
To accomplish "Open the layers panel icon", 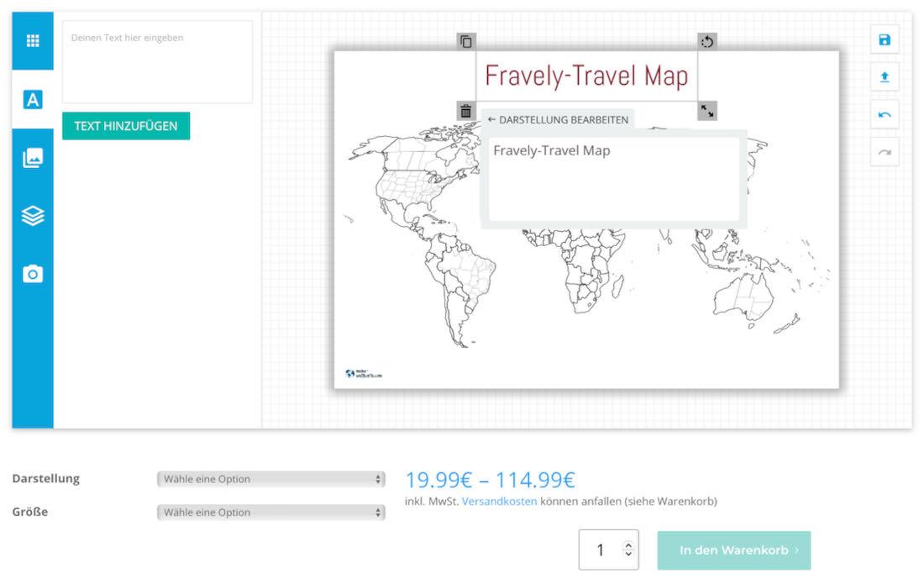I will 33,216.
